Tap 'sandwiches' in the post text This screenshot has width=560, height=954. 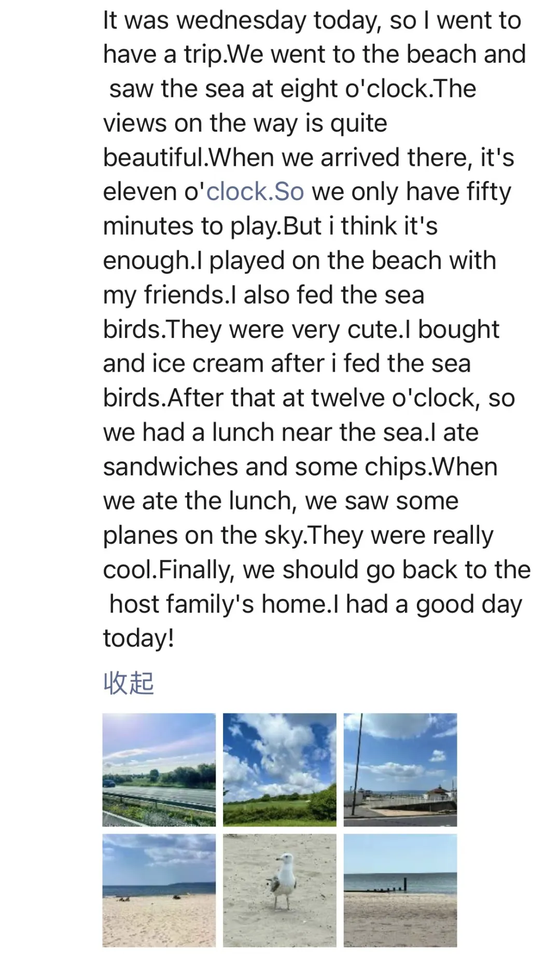click(170, 467)
